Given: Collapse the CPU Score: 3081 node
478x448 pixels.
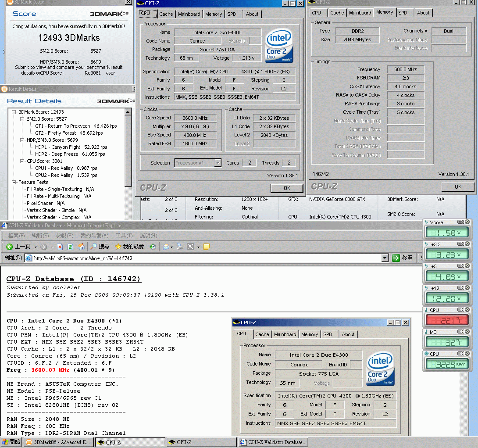Looking at the screenshot, I should (22, 161).
